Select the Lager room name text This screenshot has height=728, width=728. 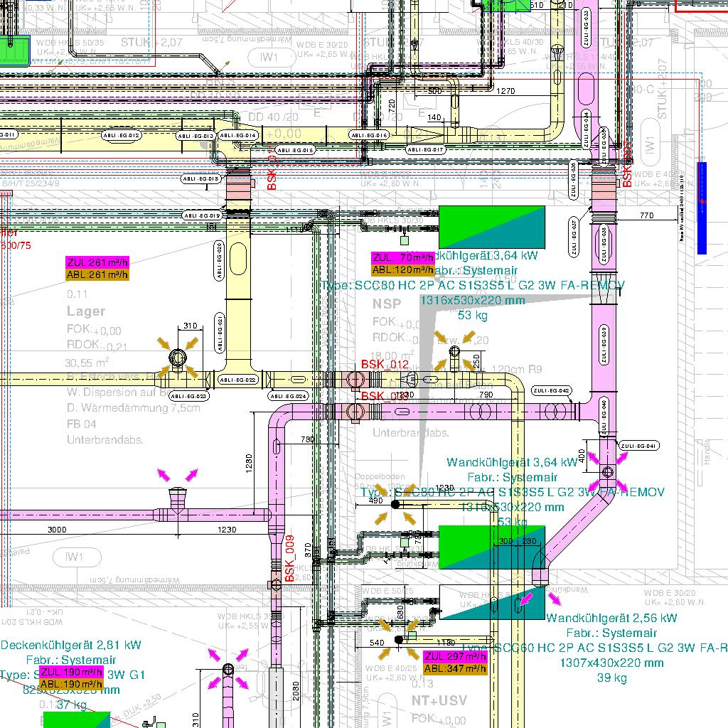click(x=86, y=311)
